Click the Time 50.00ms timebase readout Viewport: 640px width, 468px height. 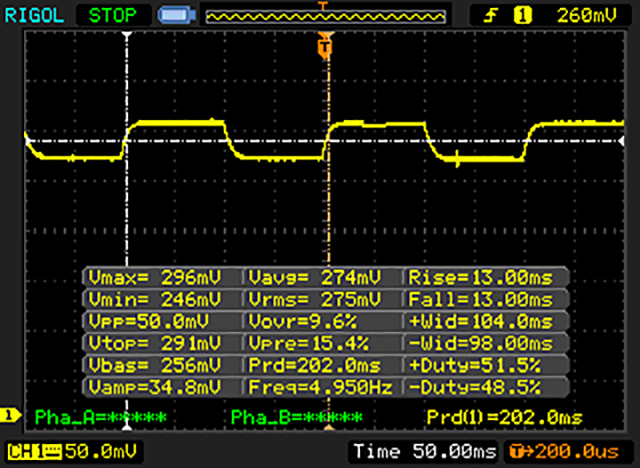point(424,451)
